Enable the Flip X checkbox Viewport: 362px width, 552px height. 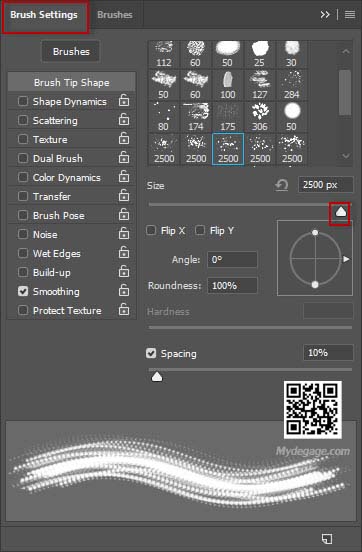tap(151, 231)
